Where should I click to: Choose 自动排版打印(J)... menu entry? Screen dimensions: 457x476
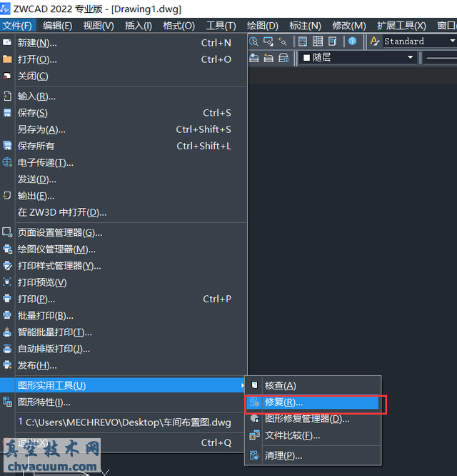coord(123,349)
